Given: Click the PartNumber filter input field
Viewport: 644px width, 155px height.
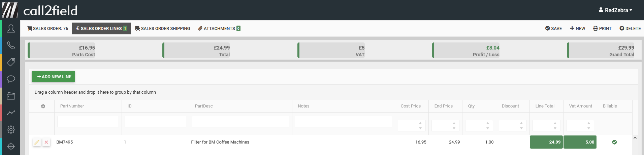Looking at the screenshot, I should 88,122.
